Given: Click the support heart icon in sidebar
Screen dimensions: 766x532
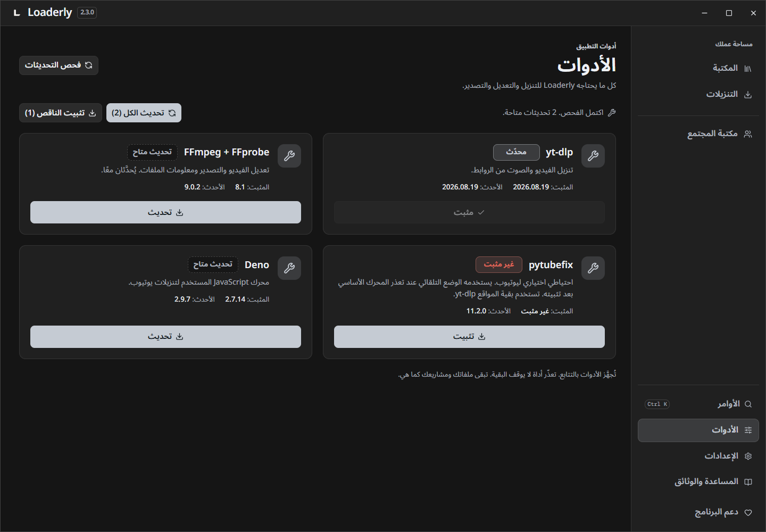Looking at the screenshot, I should [748, 513].
